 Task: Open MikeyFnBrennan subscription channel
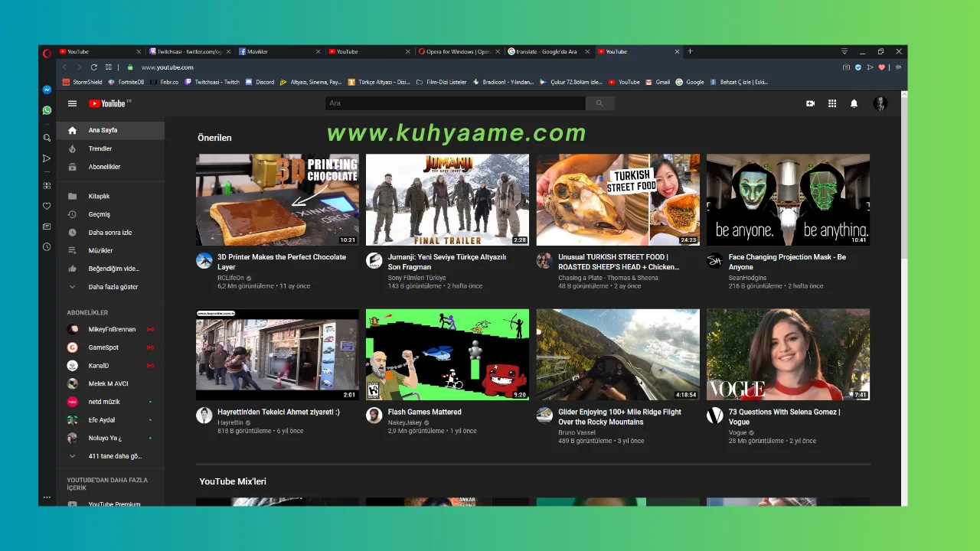(x=110, y=329)
